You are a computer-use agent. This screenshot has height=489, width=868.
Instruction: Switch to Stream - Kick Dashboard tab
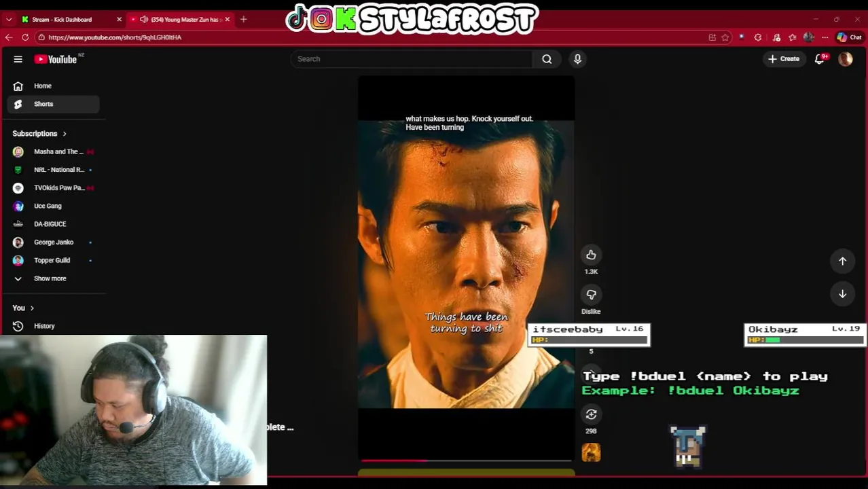[61, 19]
